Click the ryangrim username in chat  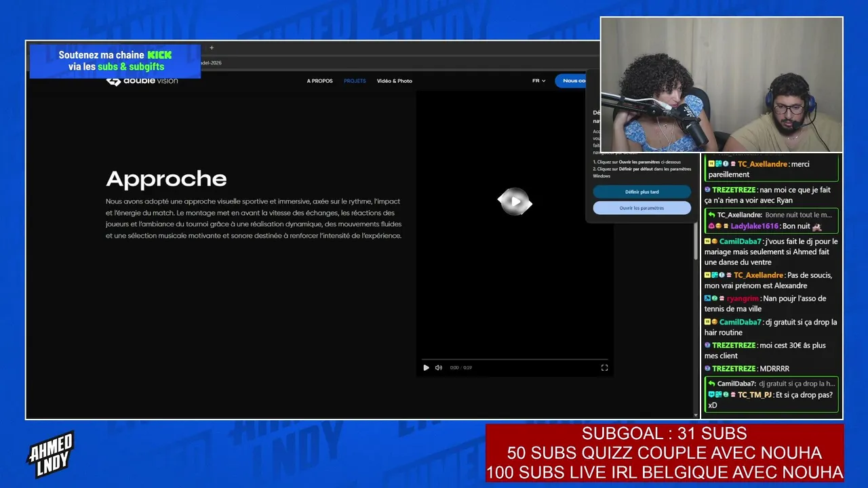coord(743,298)
